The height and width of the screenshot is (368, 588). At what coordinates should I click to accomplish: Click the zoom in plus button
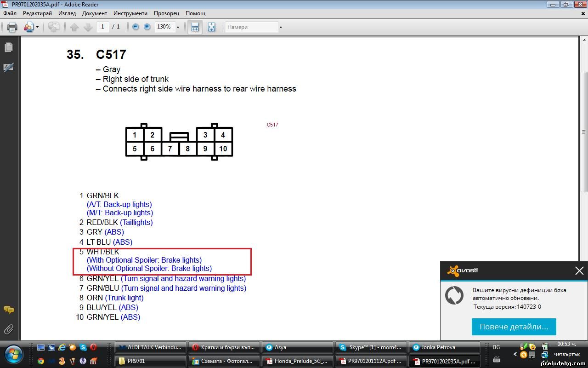(147, 27)
